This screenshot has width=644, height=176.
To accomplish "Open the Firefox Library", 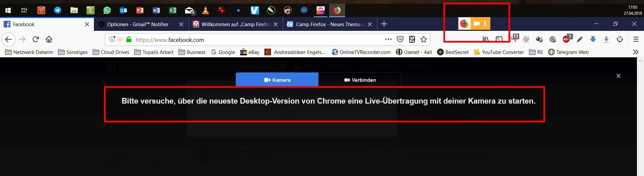I will point(486,39).
